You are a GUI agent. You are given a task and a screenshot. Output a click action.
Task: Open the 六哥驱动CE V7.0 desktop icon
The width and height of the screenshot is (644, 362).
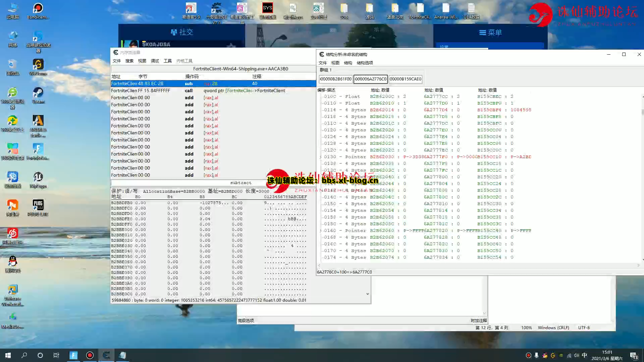point(216,13)
